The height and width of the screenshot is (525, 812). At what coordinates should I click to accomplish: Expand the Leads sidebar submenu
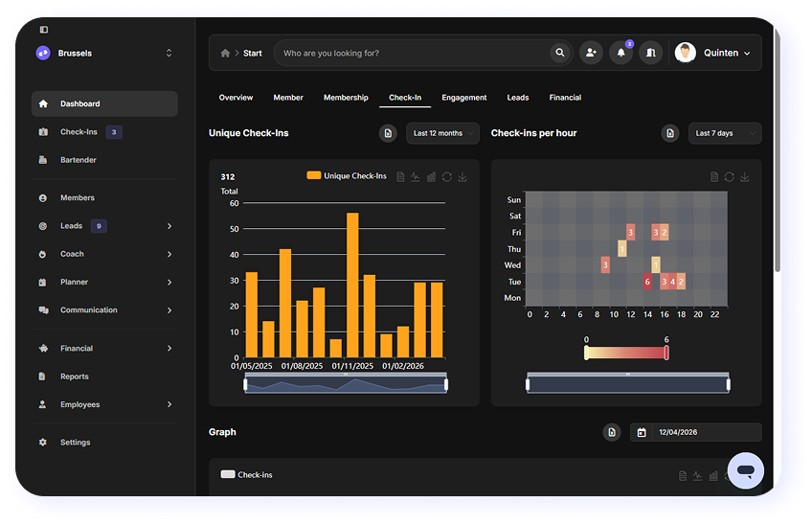[169, 226]
